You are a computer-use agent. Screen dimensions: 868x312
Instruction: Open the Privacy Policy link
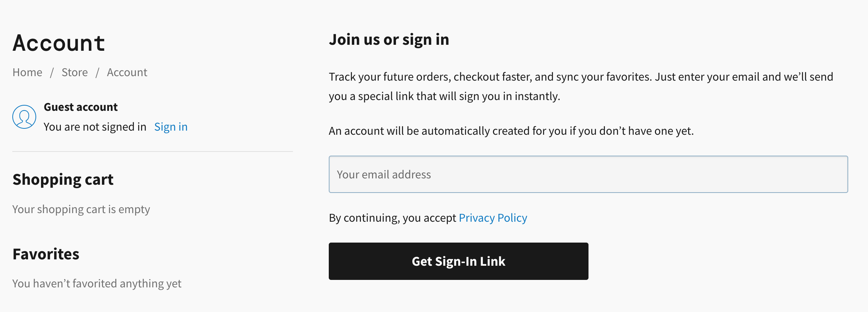[x=493, y=218]
